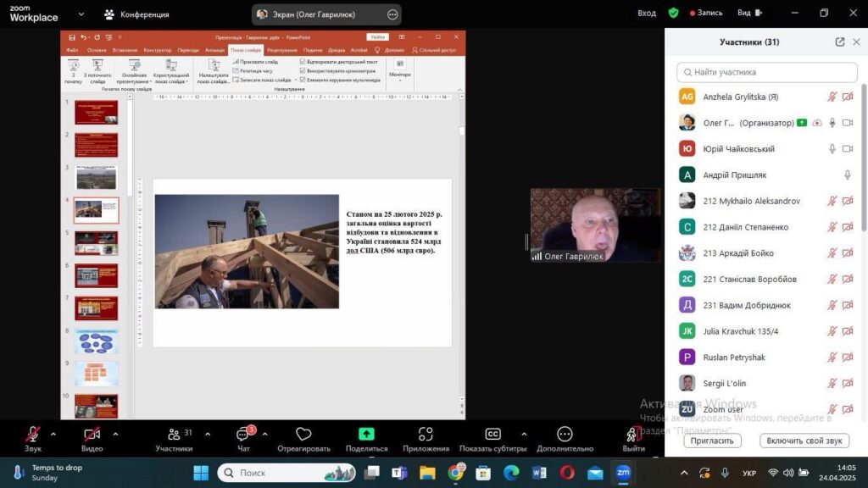The height and width of the screenshot is (488, 868).
Task: Leave the meeting with Выйти
Action: pos(632,435)
